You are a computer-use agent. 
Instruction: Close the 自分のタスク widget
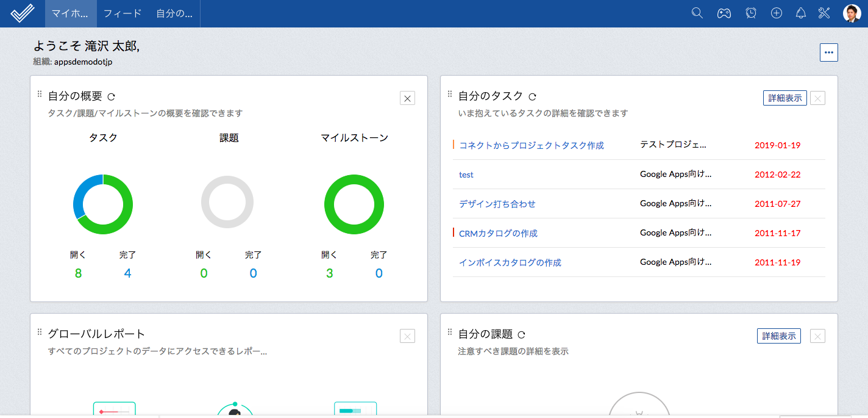pyautogui.click(x=817, y=98)
